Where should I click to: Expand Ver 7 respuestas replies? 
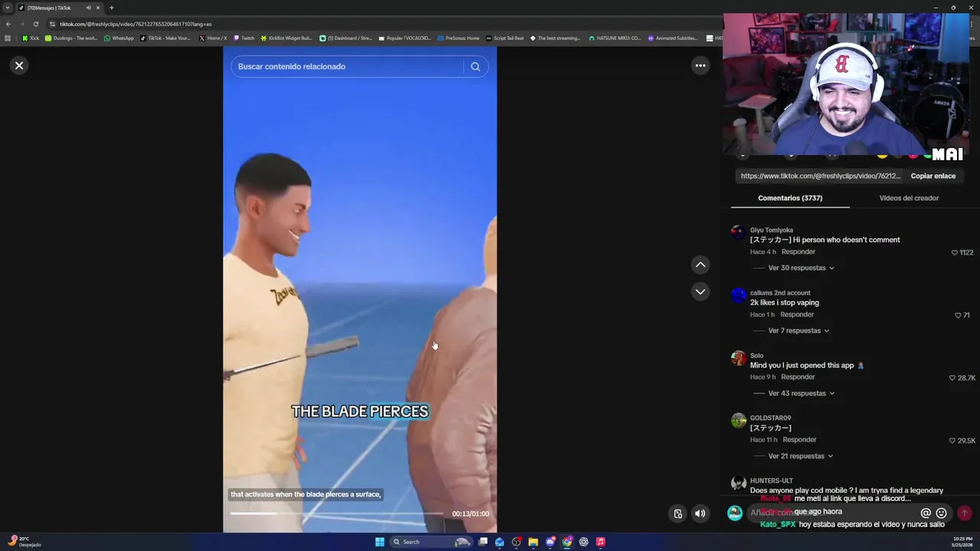799,331
